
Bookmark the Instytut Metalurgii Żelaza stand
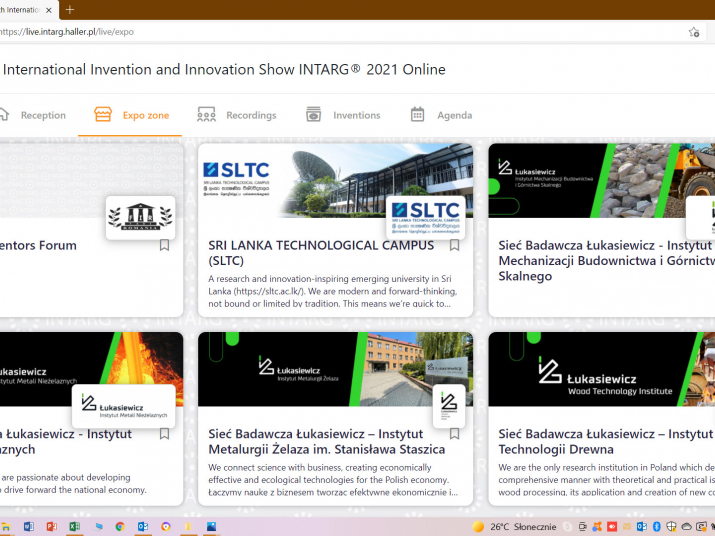click(x=454, y=434)
